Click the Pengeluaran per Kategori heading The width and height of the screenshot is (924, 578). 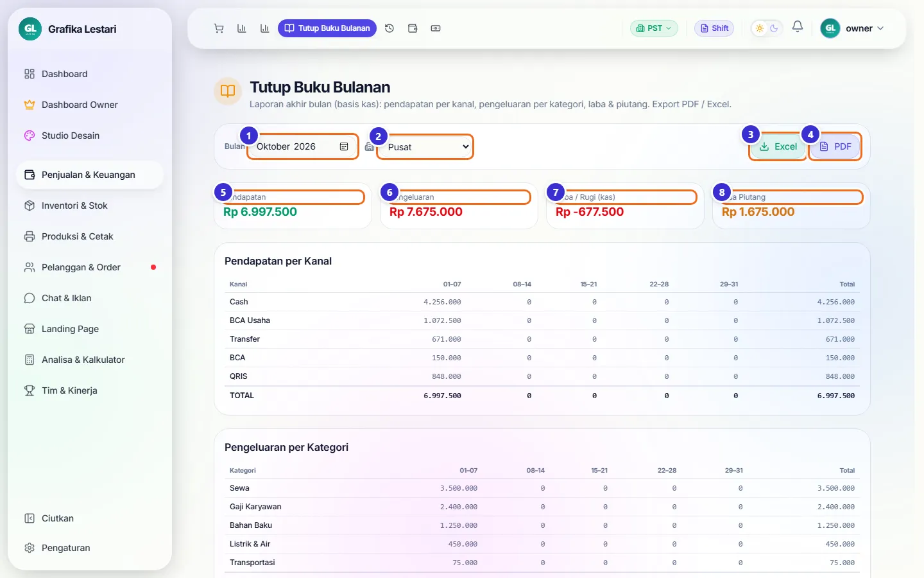point(286,448)
